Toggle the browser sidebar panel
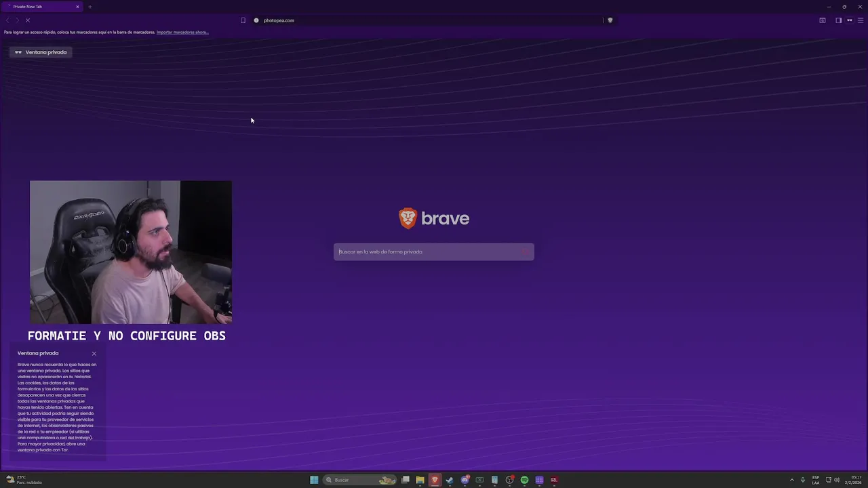 click(x=838, y=20)
